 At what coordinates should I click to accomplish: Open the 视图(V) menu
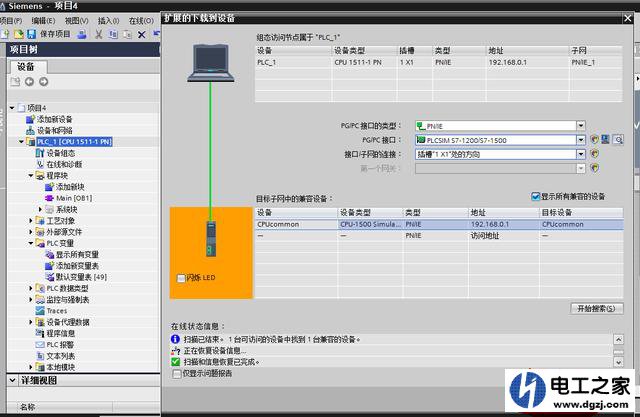tap(76, 20)
